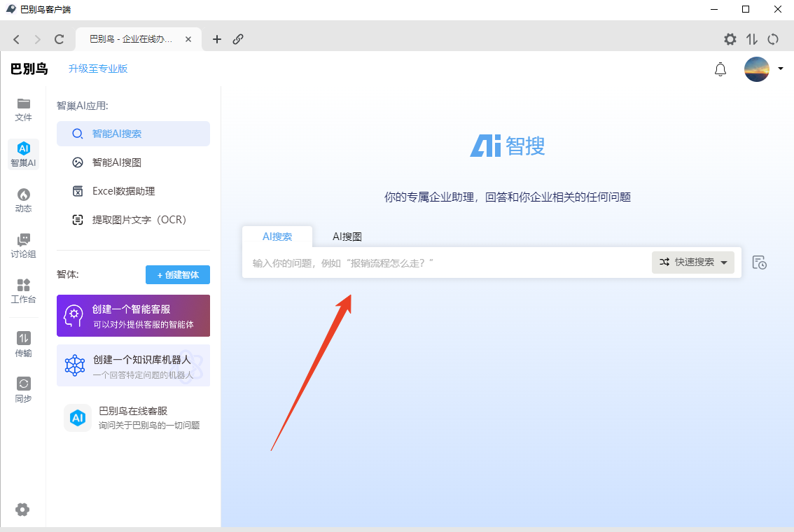Select the 智巢AI sidebar icon
Image resolution: width=794 pixels, height=532 pixels.
(23, 155)
